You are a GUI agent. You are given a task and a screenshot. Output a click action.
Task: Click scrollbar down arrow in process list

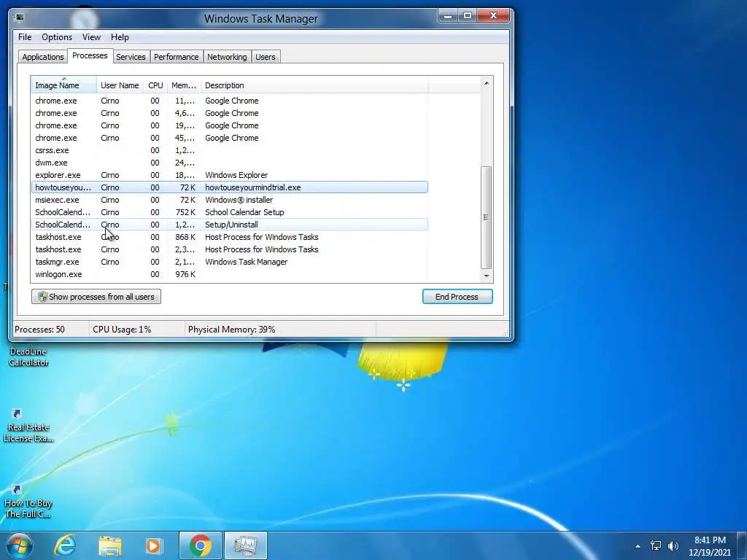487,276
